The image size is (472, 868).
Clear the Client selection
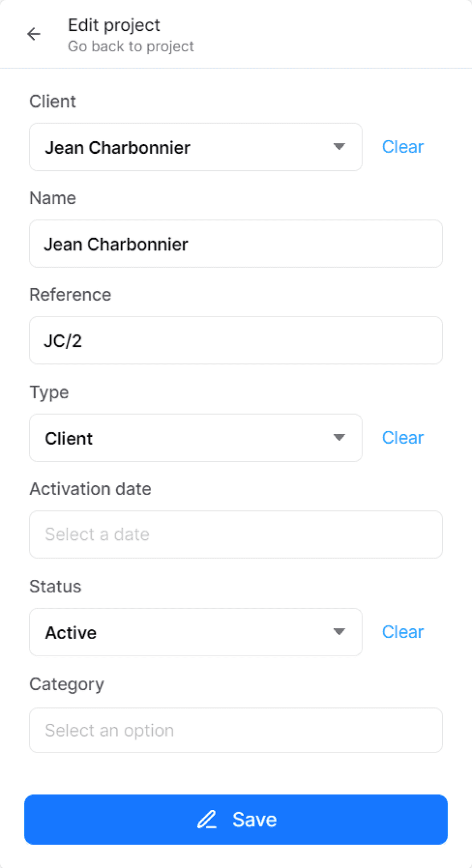click(402, 147)
